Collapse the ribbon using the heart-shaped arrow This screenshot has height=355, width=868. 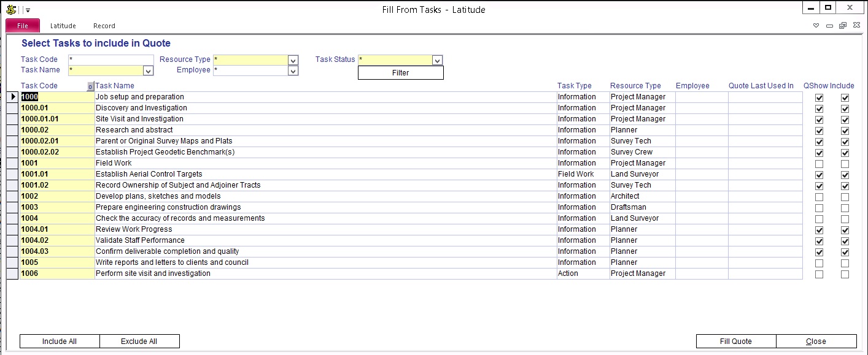[816, 26]
